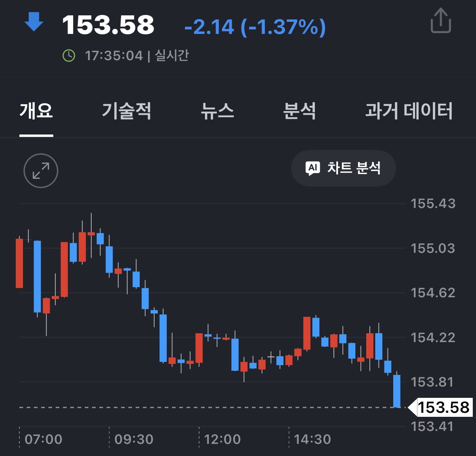This screenshot has height=456, width=476.
Task: Tap the blue down arrow price indicator
Action: 34,21
